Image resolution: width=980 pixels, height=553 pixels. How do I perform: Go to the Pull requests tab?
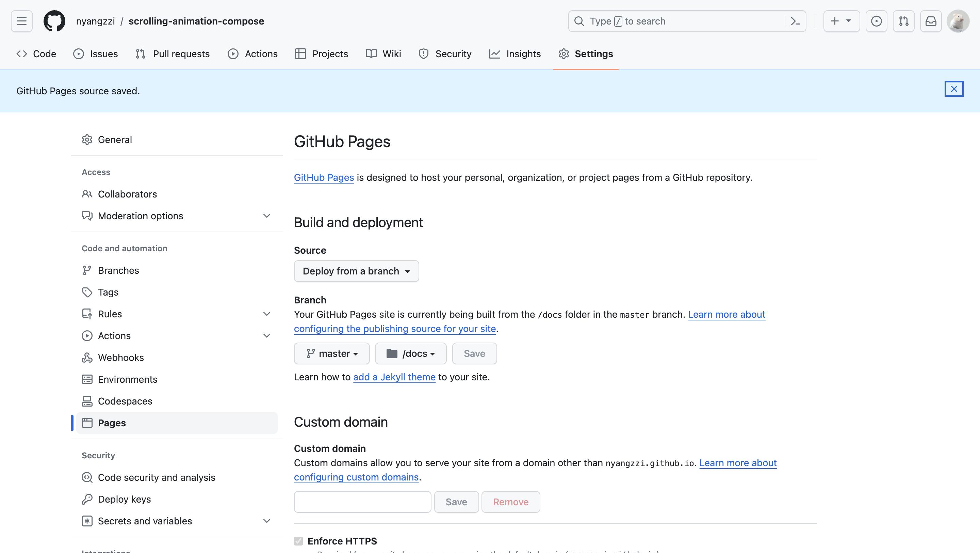pos(172,54)
